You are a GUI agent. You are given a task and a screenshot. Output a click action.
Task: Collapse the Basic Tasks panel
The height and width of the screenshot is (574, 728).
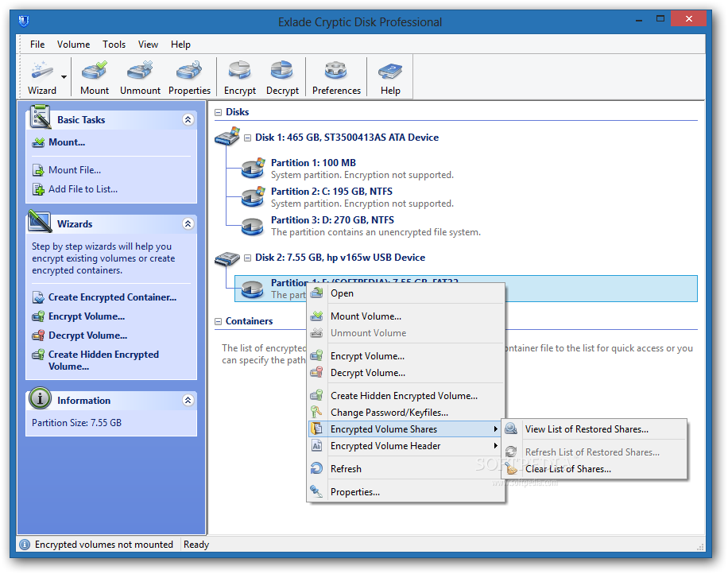(x=188, y=119)
